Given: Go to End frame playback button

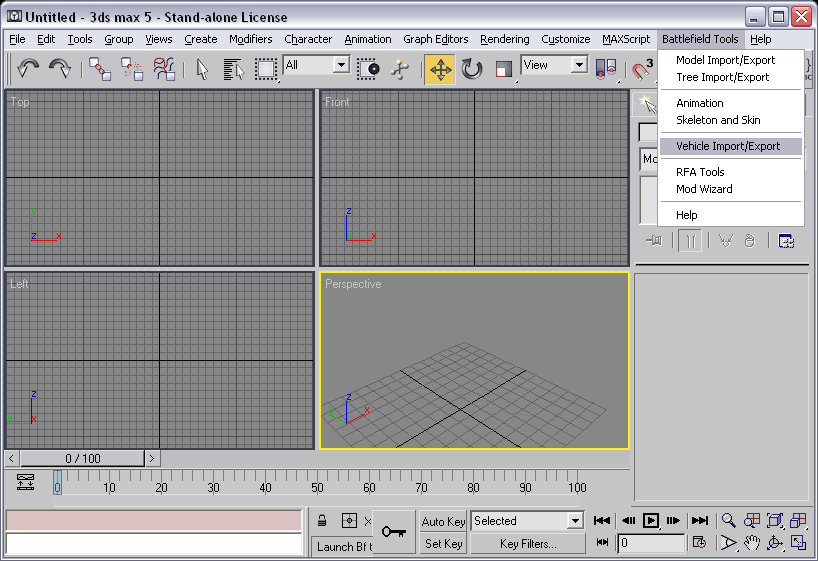Looking at the screenshot, I should point(700,520).
